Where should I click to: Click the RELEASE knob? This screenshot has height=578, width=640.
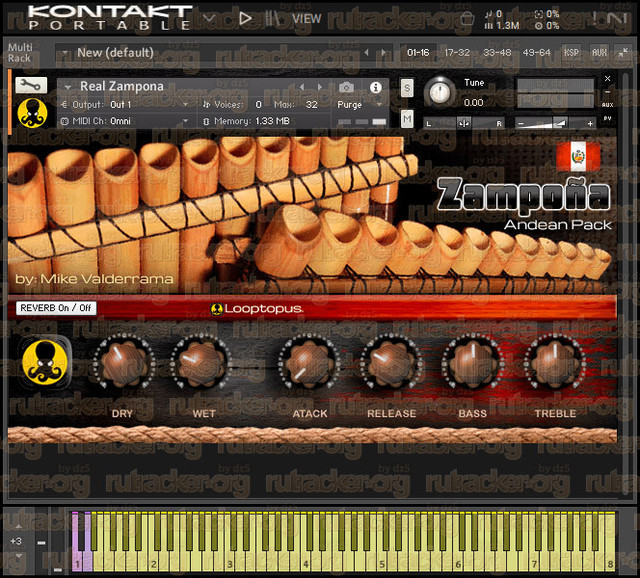click(391, 362)
